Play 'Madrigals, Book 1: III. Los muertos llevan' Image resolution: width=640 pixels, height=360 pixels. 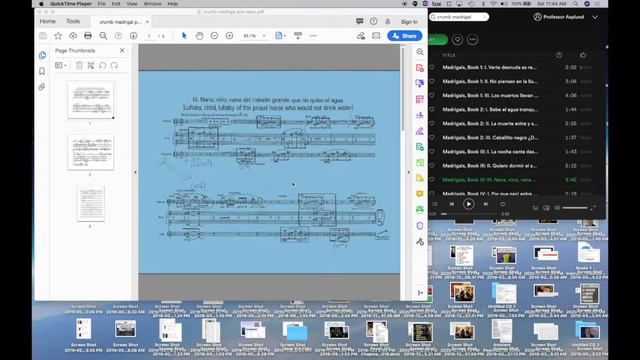click(491, 96)
